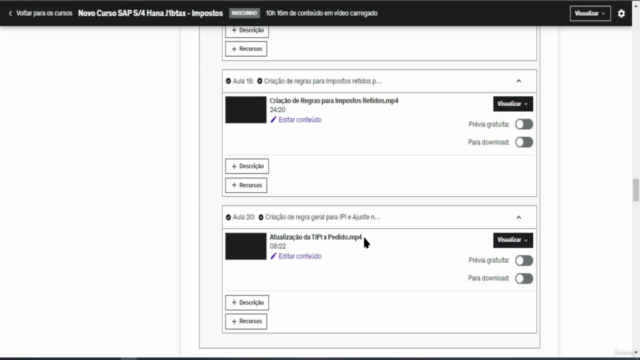Click Editar conteúdo under Atualização da TIPI video
The image size is (640, 360).
pos(300,256)
